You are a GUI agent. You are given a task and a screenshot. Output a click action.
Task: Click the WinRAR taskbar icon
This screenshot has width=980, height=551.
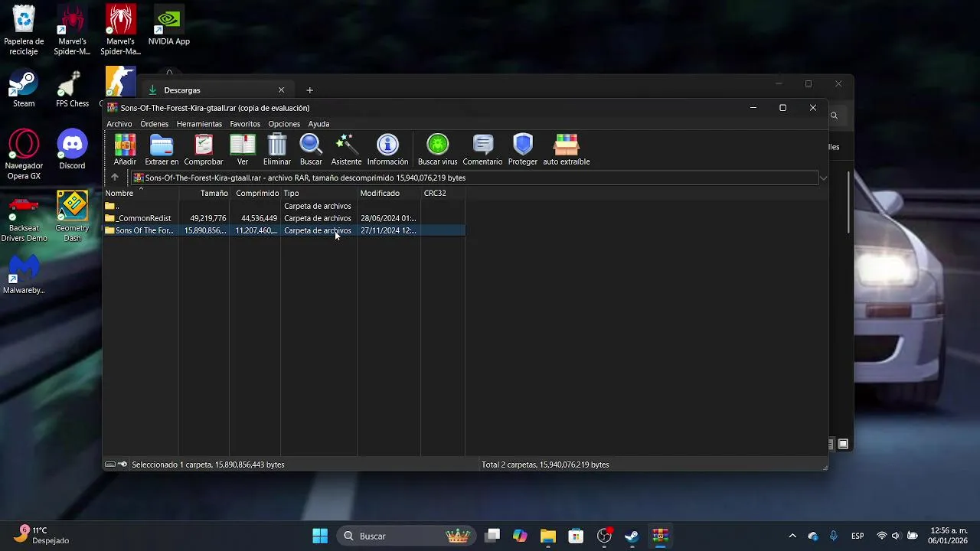click(660, 536)
